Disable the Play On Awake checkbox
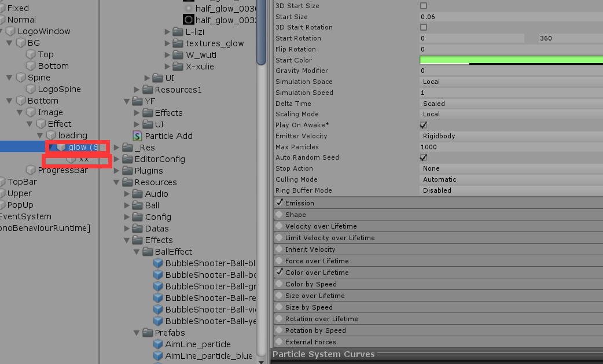This screenshot has height=364, width=603. point(423,125)
